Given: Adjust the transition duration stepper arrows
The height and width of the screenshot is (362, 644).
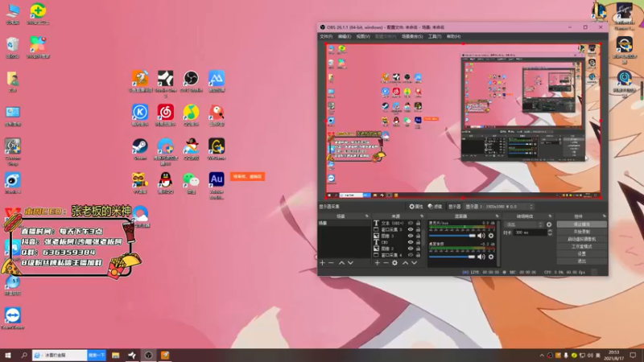Looking at the screenshot, I should [x=550, y=232].
